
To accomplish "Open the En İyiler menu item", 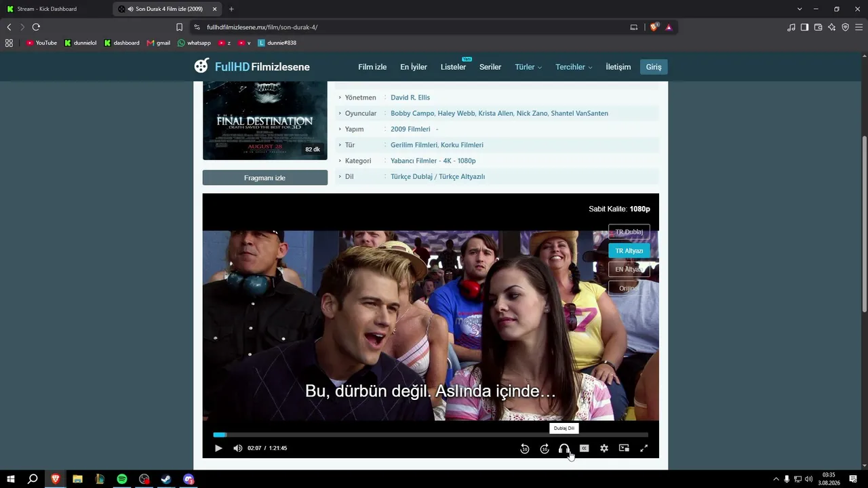I will pos(414,67).
